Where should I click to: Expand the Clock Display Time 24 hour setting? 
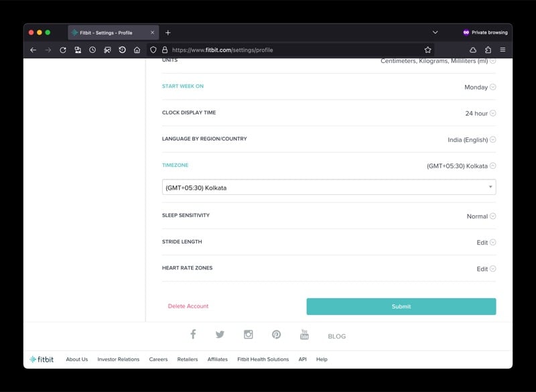493,113
